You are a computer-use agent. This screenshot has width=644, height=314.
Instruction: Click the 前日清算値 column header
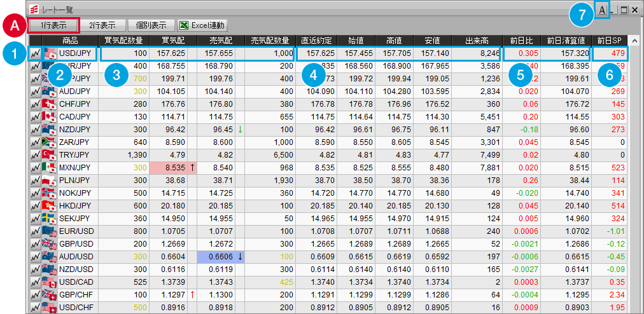coord(566,41)
